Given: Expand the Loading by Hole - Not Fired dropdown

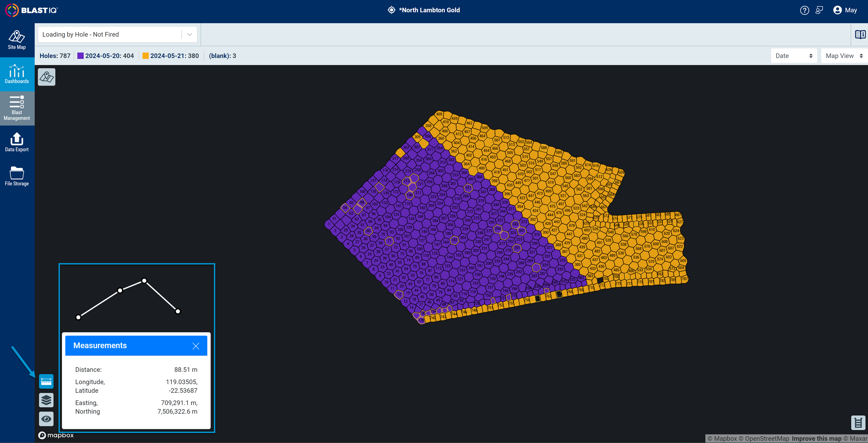Looking at the screenshot, I should 117,34.
